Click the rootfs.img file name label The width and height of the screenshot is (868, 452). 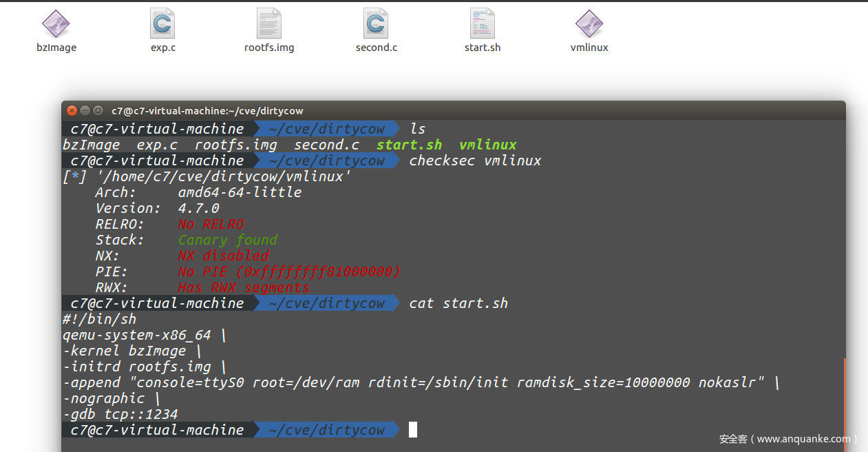(269, 48)
